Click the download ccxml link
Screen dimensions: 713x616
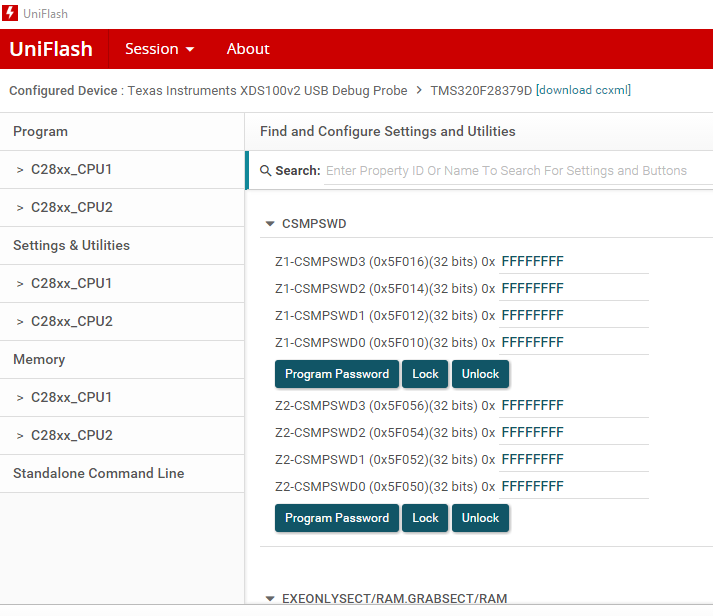[x=584, y=90]
